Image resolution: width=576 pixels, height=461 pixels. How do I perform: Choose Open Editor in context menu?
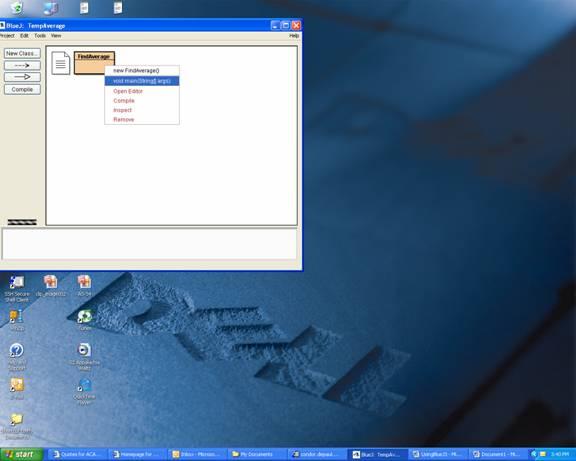tap(128, 91)
